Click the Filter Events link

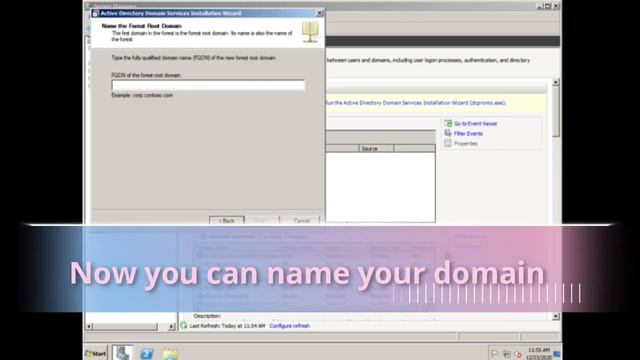468,133
